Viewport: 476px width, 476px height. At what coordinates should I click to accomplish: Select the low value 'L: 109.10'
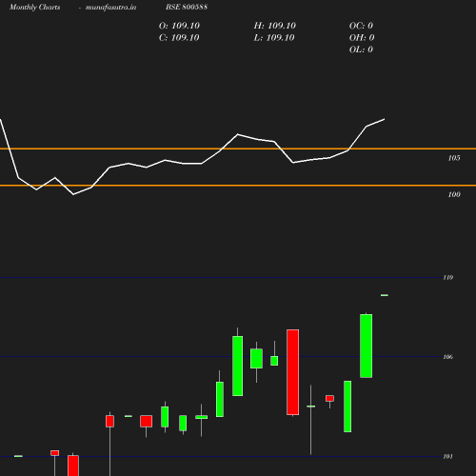[274, 38]
